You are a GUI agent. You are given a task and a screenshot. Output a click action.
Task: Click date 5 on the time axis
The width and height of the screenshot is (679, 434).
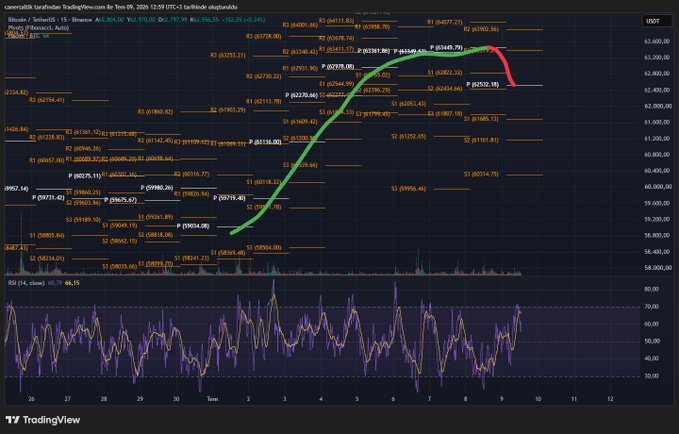pos(357,399)
